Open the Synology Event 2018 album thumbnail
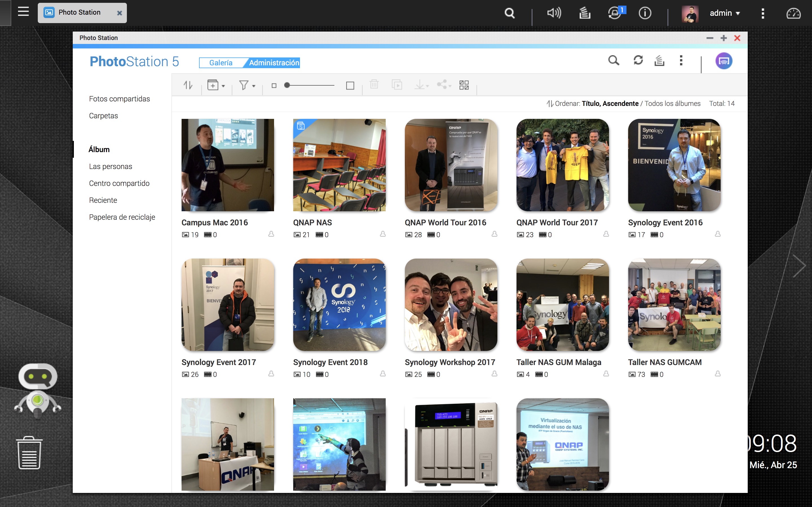 [x=339, y=304]
